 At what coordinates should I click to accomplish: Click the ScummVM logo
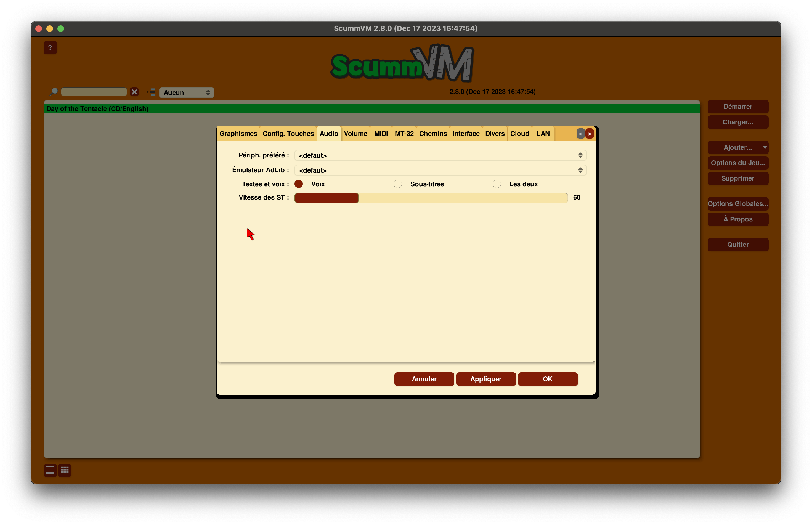coord(403,63)
